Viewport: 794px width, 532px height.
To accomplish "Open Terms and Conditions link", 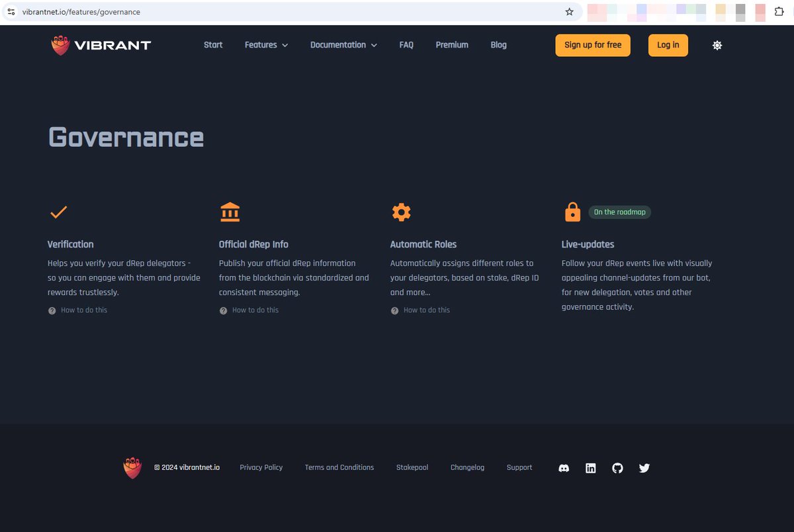I will pos(339,467).
